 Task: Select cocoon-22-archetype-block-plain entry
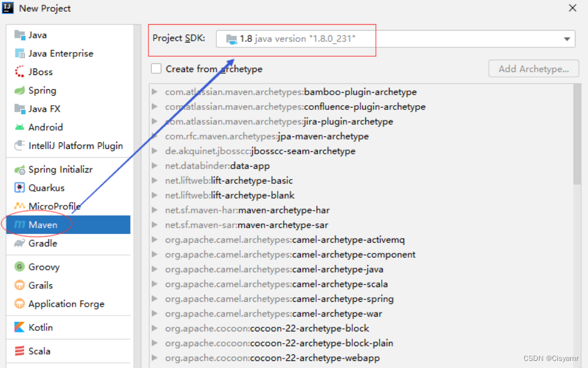279,343
